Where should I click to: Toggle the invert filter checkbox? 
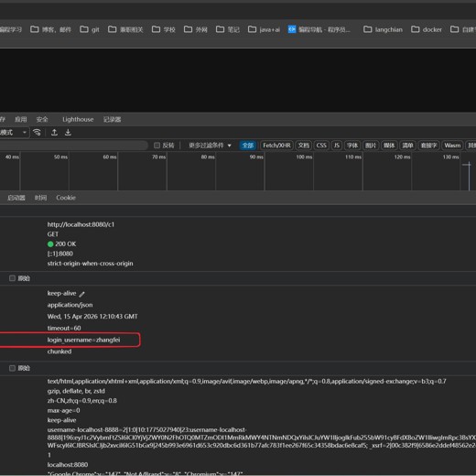point(157,146)
